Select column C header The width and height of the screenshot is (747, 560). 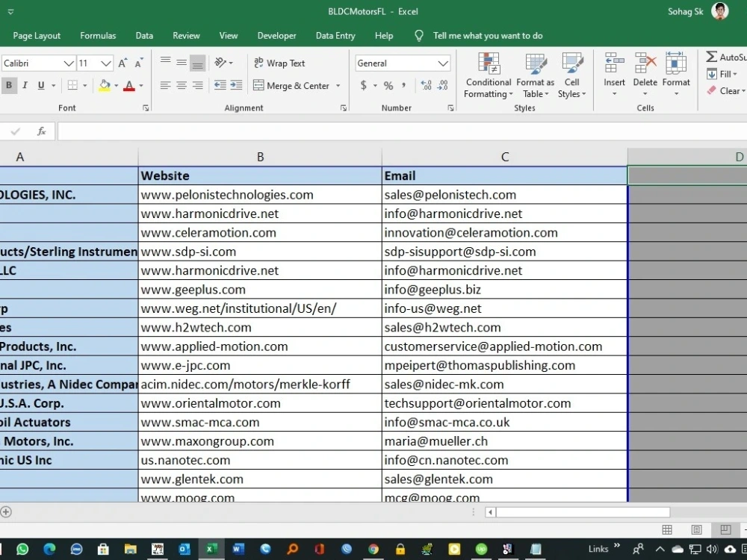pos(504,157)
